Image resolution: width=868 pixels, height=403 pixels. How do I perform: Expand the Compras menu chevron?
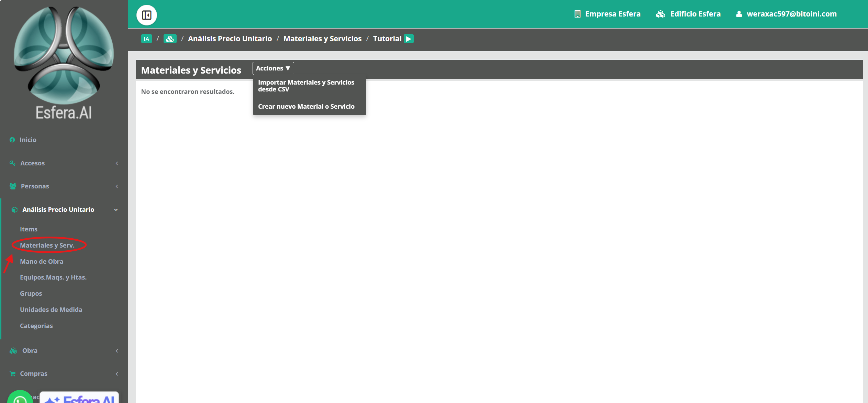[117, 374]
